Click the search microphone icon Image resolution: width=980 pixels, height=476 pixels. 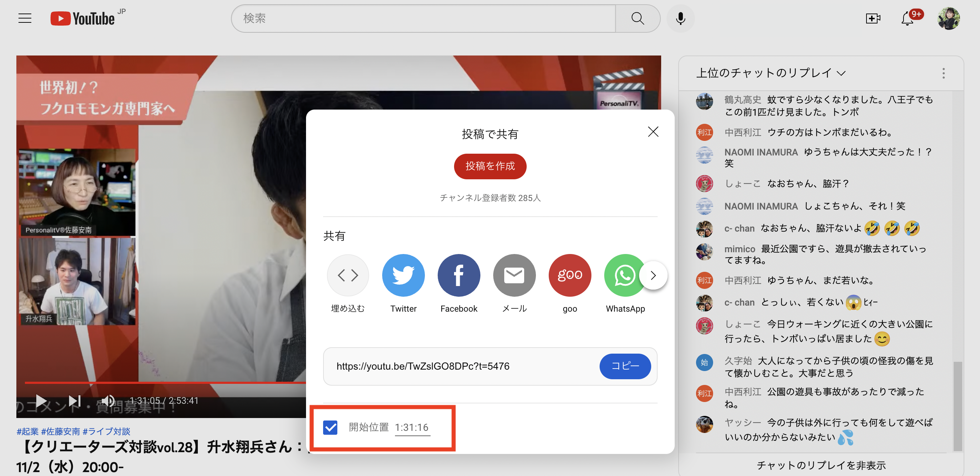(x=680, y=19)
